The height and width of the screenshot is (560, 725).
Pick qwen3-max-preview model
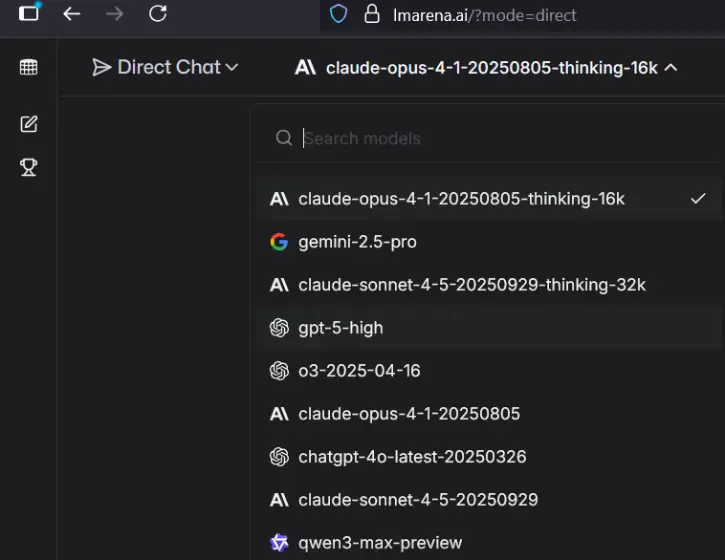coord(488,542)
